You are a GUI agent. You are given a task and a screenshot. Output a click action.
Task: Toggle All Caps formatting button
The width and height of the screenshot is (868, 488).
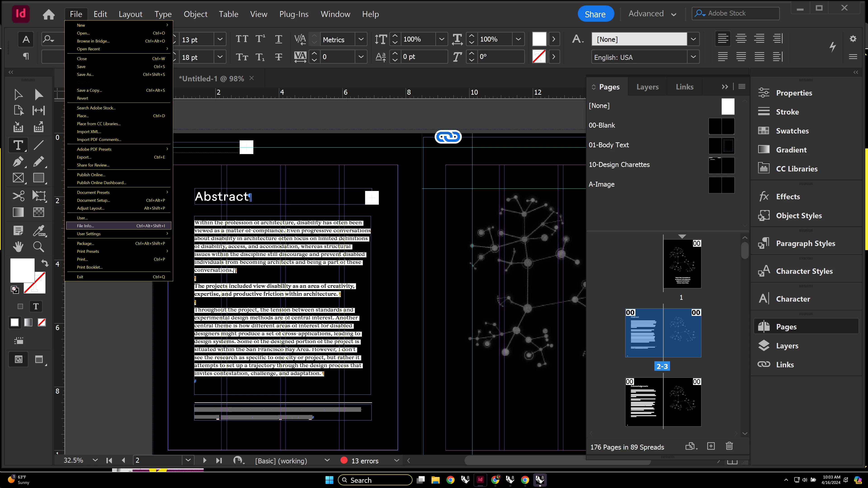[242, 39]
